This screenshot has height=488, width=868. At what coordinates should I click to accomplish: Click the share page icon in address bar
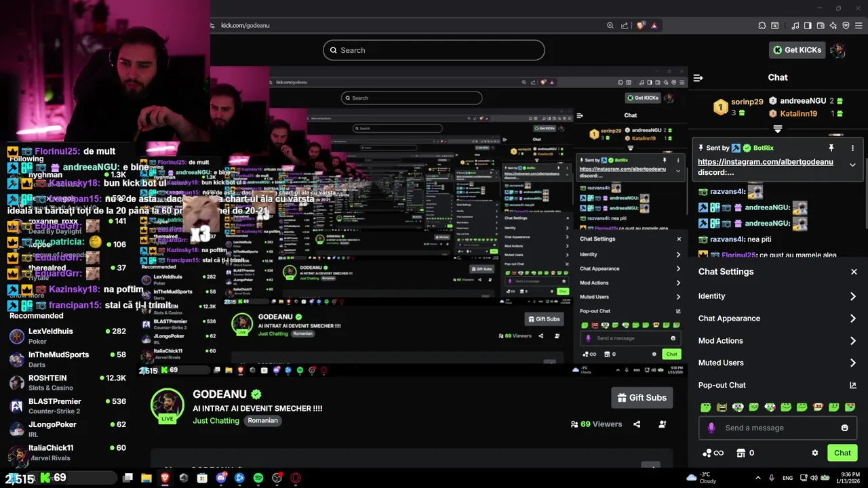tap(625, 26)
